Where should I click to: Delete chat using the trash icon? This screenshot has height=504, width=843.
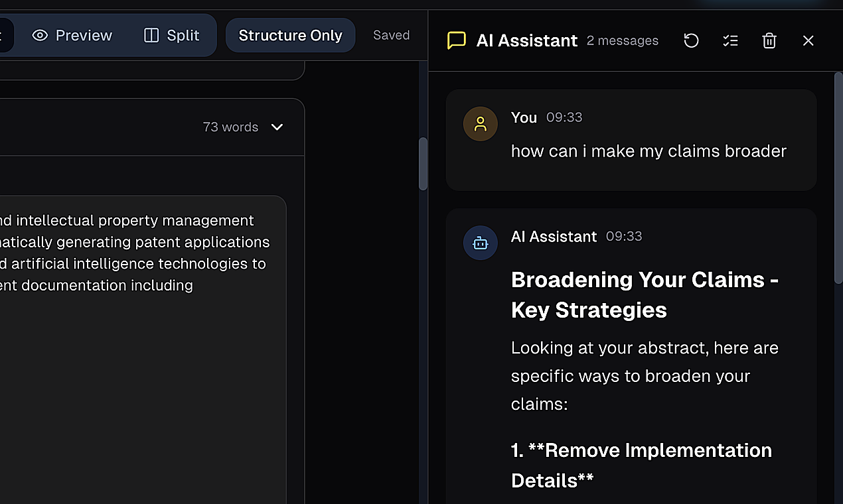point(769,40)
